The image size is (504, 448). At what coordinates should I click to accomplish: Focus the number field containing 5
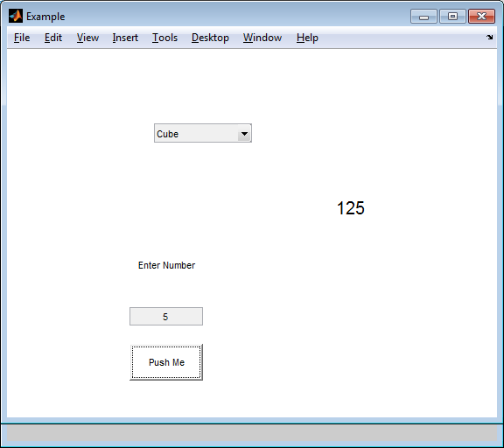166,316
